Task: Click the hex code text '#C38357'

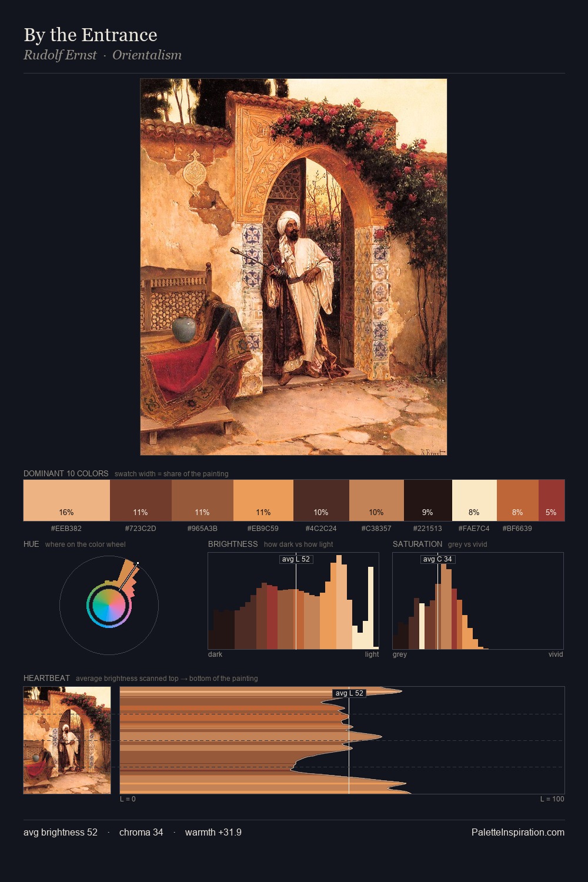Action: [376, 529]
